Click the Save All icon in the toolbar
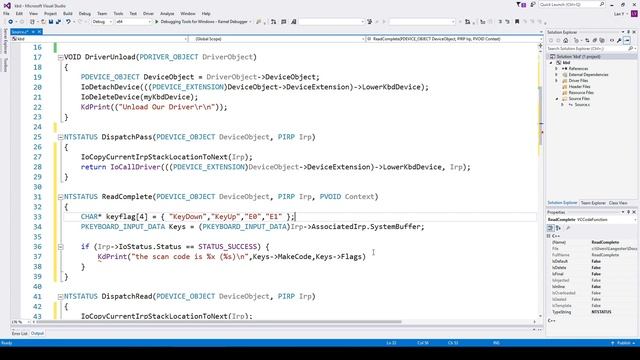This screenshot has width=640, height=360. 58,22
